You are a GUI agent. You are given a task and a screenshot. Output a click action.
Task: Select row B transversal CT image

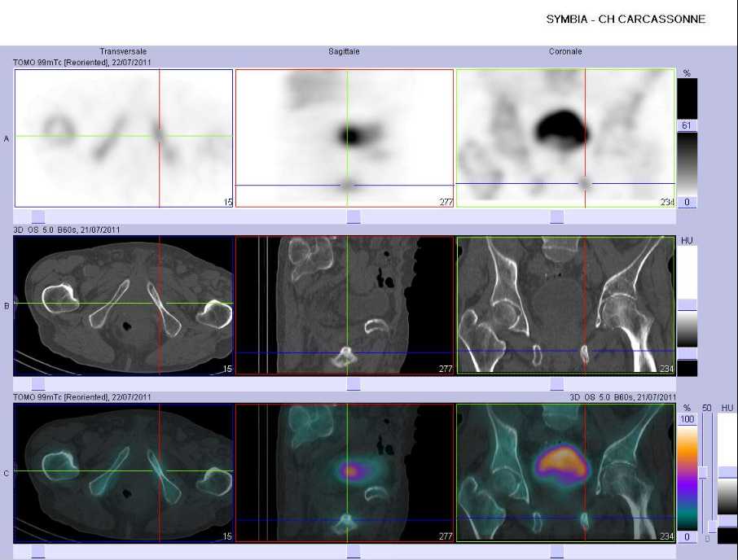click(x=124, y=305)
